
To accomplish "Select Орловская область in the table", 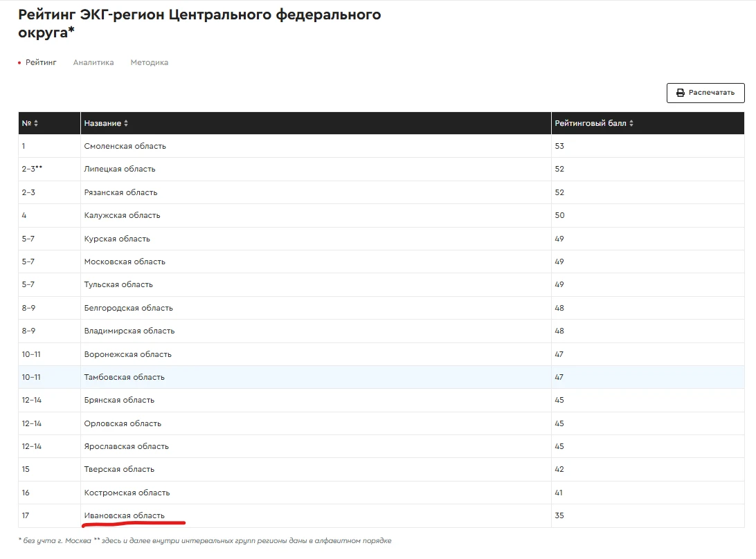I will pos(123,423).
